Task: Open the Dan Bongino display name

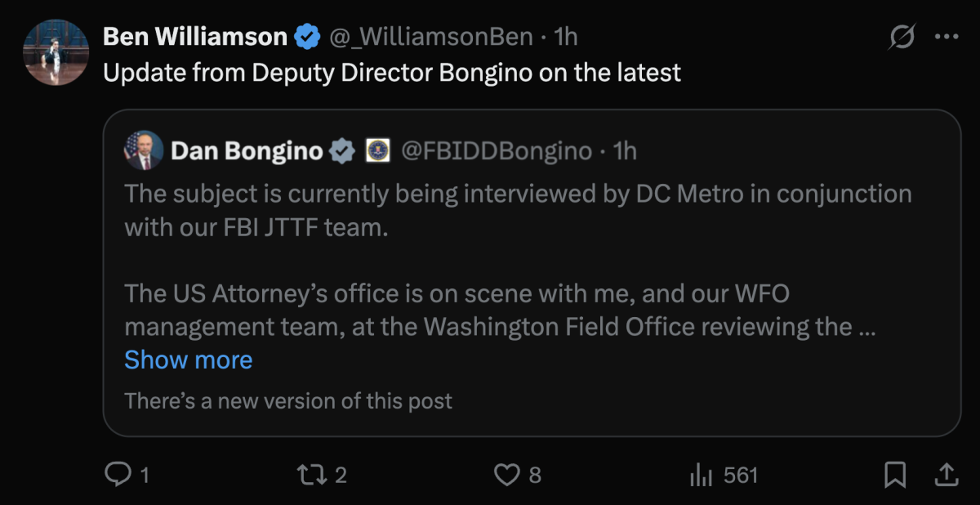Action: click(247, 151)
